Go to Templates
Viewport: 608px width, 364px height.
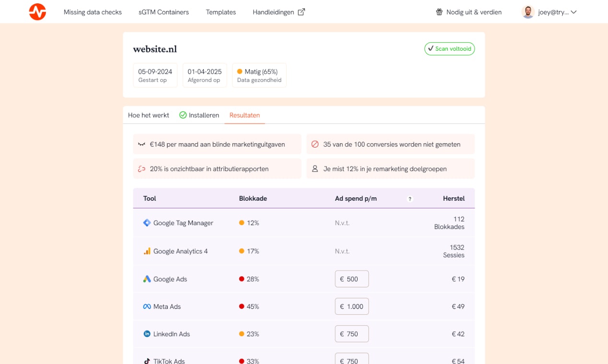(221, 12)
